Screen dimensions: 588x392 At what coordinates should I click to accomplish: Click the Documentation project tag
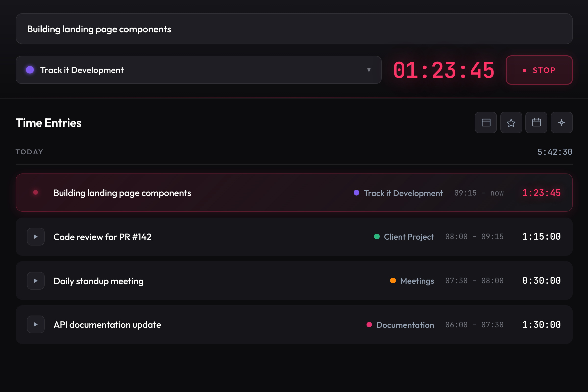coord(405,325)
